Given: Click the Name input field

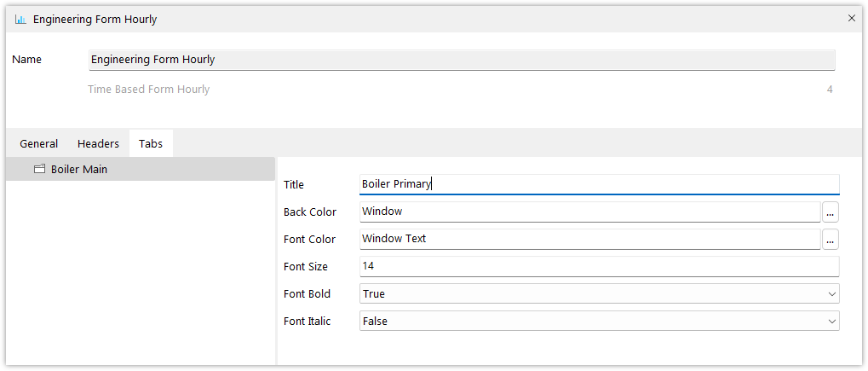Looking at the screenshot, I should (462, 60).
